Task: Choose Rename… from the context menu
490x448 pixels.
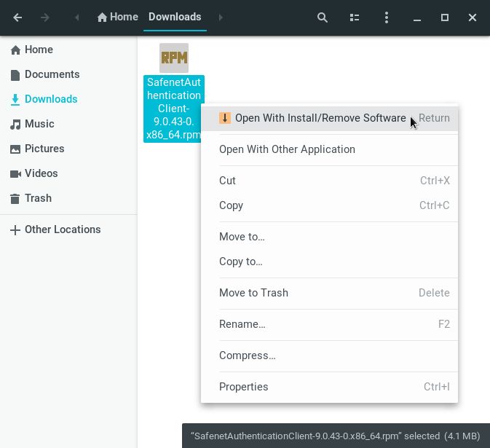Action: point(329,324)
